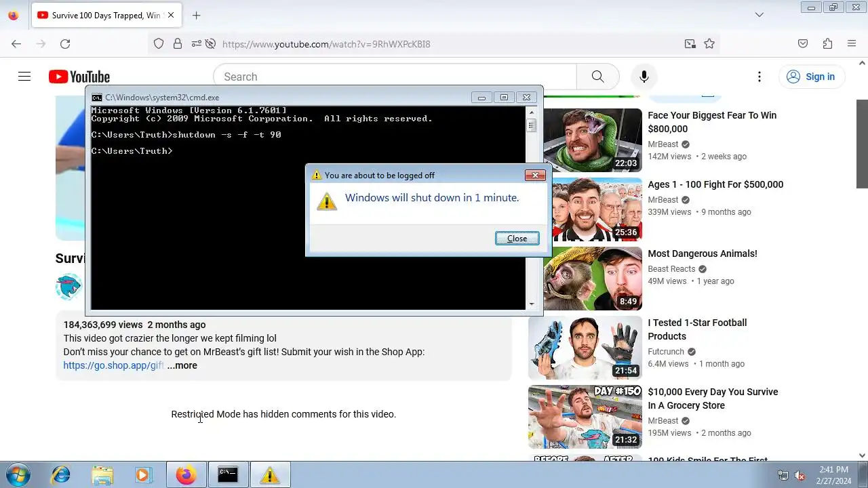Viewport: 868px width, 488px height.
Task: Open Firefox tracking protection shield
Action: pyautogui.click(x=159, y=44)
